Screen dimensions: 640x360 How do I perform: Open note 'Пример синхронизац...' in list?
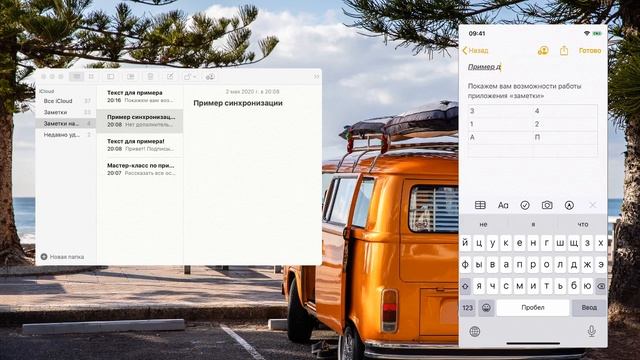140,121
